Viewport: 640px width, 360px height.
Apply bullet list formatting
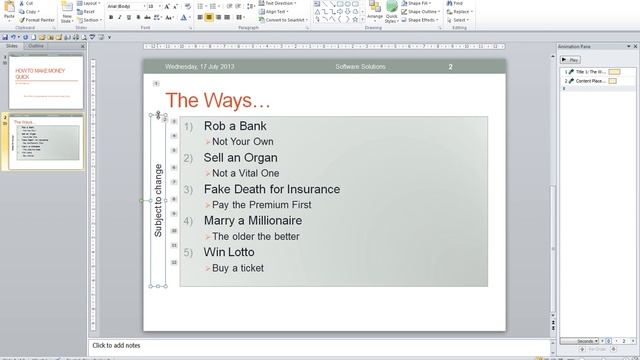[x=201, y=7]
